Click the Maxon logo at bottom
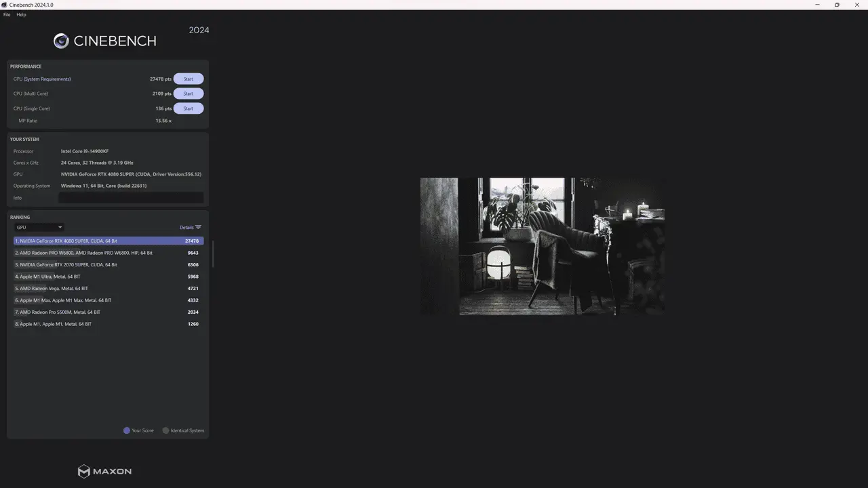This screenshot has width=868, height=488. [104, 471]
